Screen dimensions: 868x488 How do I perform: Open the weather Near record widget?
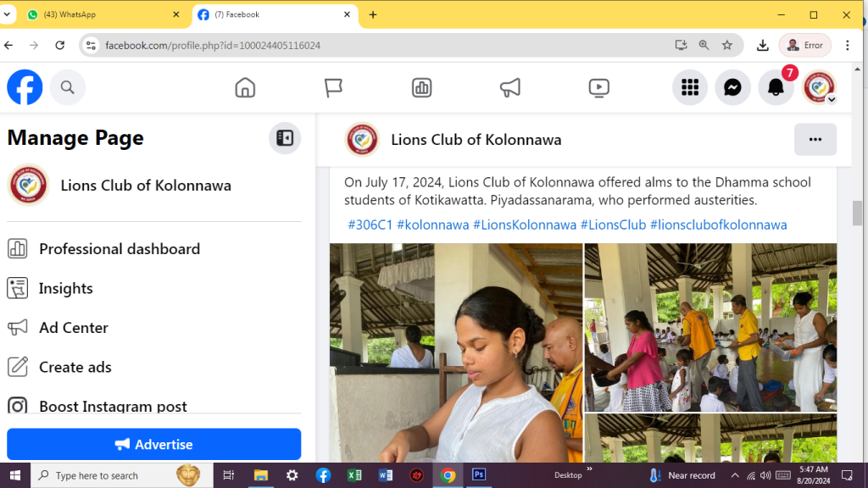pos(682,475)
